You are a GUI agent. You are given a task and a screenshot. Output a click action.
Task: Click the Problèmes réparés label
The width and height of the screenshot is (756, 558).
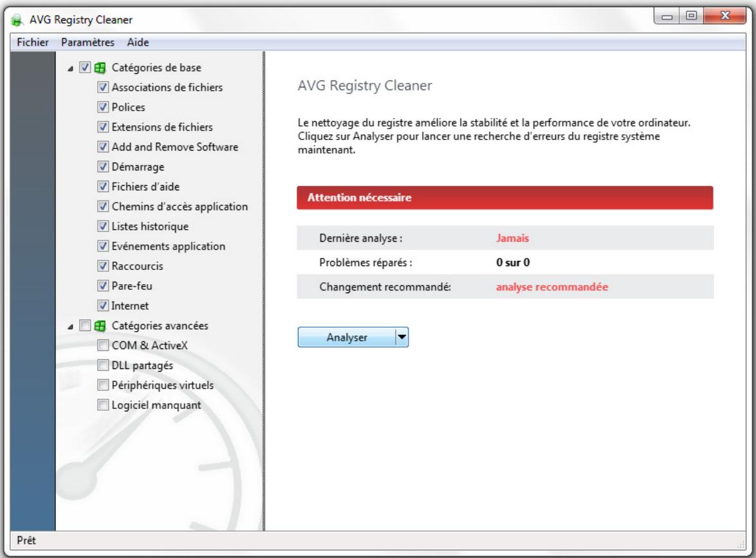pyautogui.click(x=365, y=263)
